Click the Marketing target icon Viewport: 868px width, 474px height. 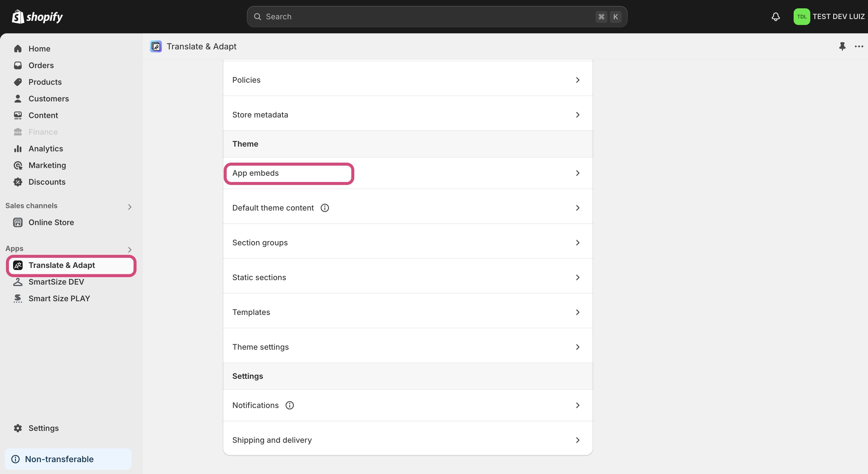pos(18,165)
